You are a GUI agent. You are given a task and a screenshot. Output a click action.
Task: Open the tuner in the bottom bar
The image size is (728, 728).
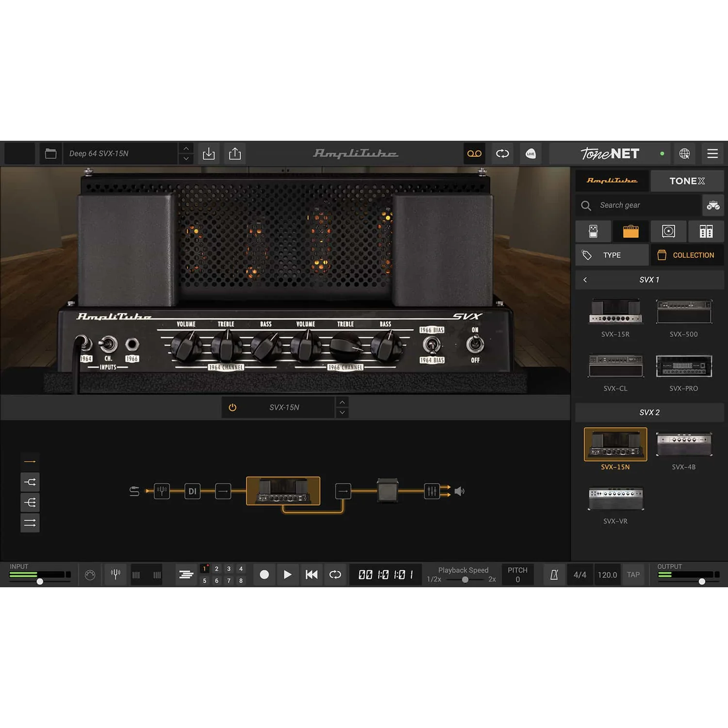pos(116,575)
